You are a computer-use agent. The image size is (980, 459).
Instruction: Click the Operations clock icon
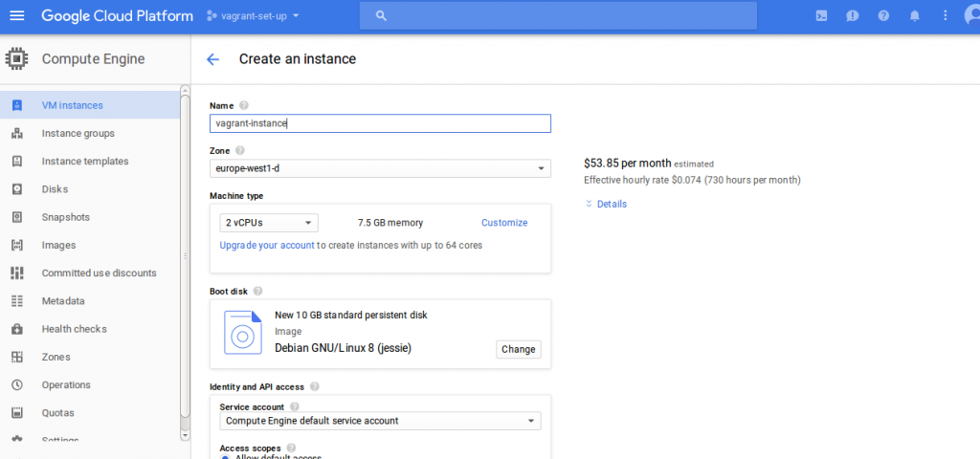[x=17, y=384]
